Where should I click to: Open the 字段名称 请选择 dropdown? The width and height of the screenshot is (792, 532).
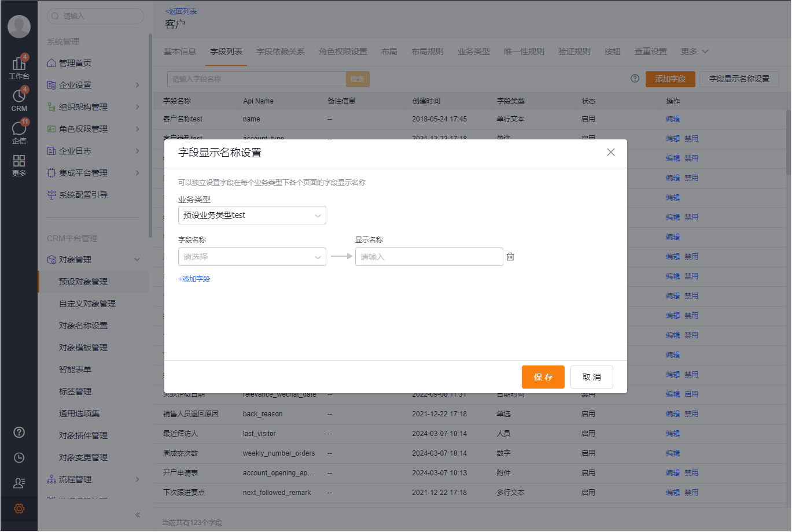[252, 256]
